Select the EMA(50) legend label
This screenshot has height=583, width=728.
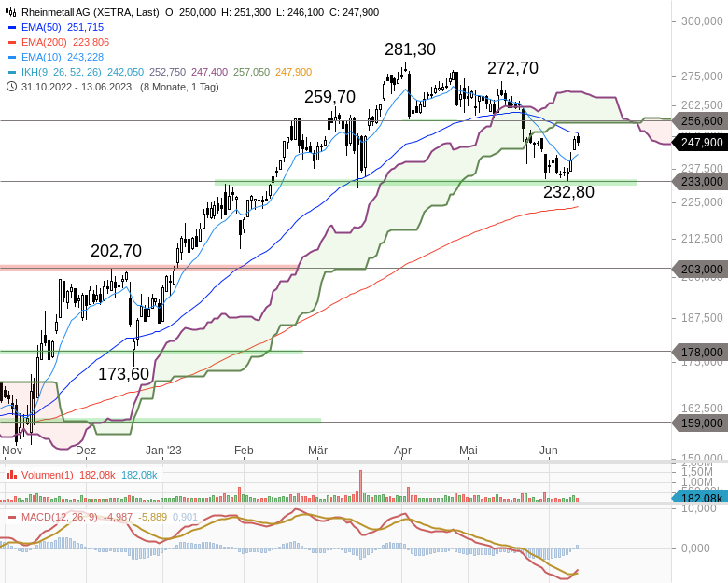click(41, 27)
